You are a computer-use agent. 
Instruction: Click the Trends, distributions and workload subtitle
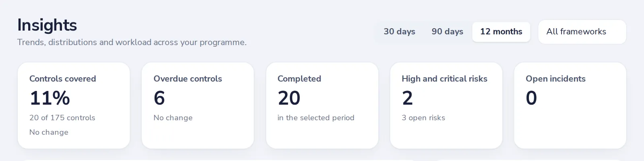132,42
